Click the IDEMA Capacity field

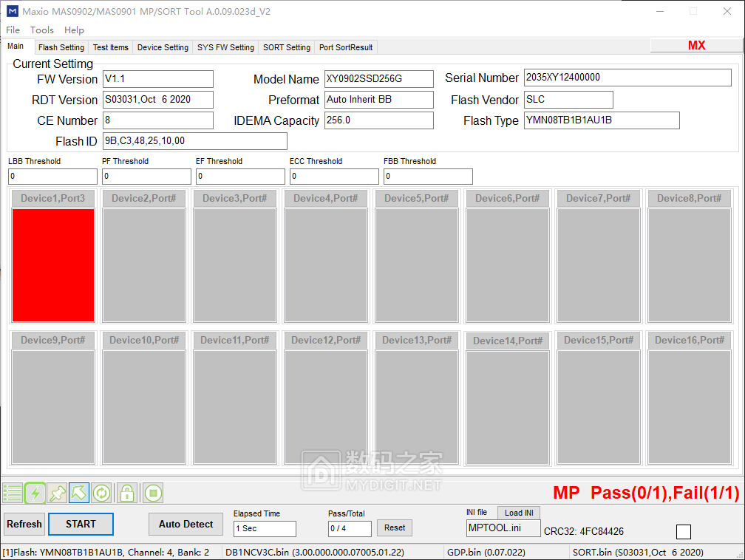coord(378,120)
